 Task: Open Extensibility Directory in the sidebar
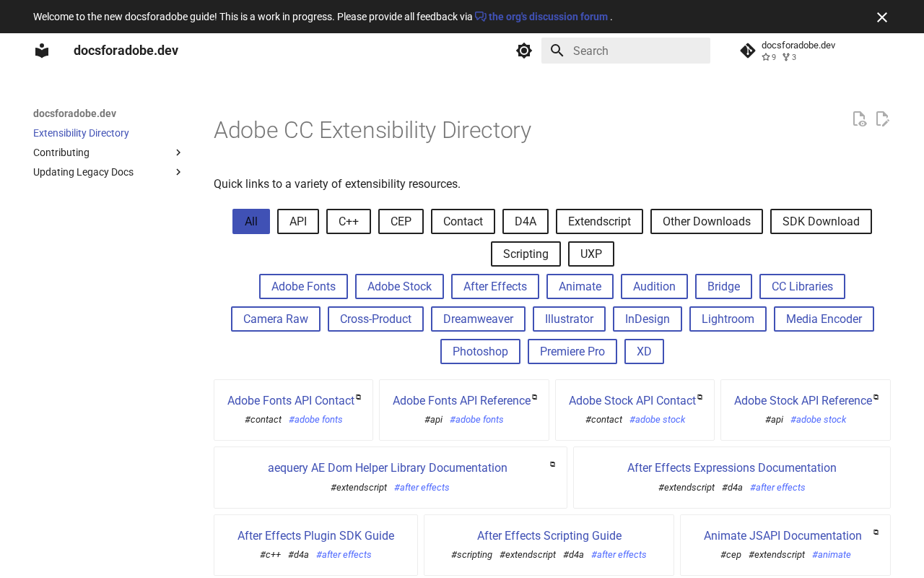(x=81, y=133)
